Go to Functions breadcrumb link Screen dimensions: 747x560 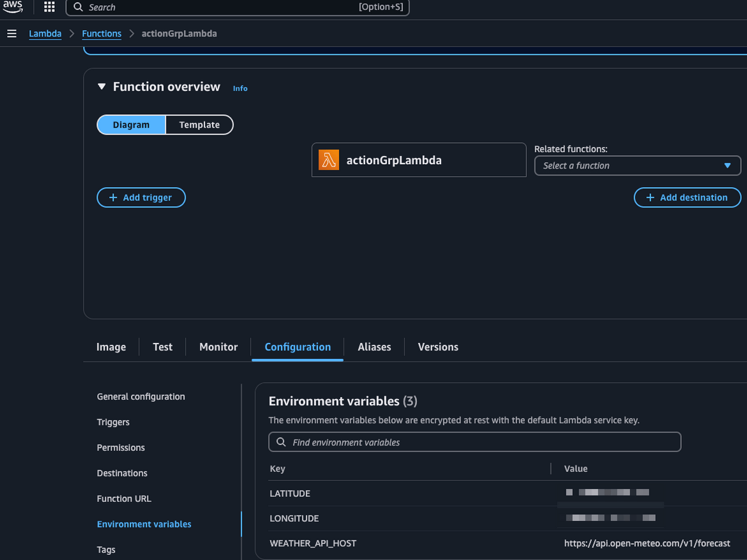point(102,33)
